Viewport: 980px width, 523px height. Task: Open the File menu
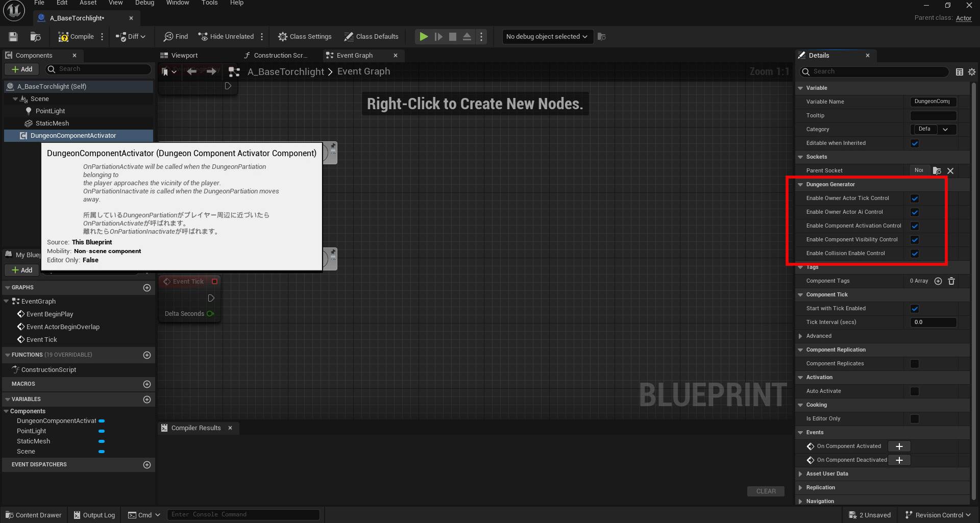point(39,3)
